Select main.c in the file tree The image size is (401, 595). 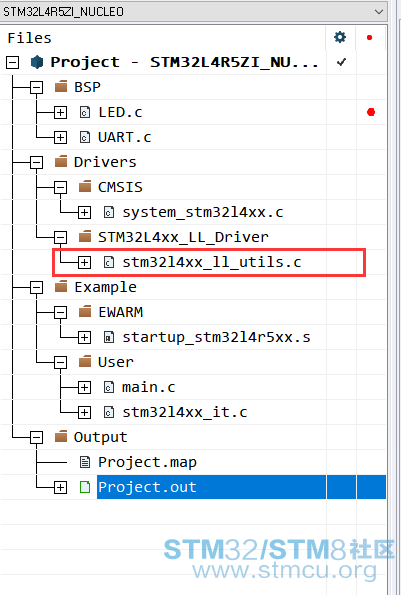click(x=148, y=387)
